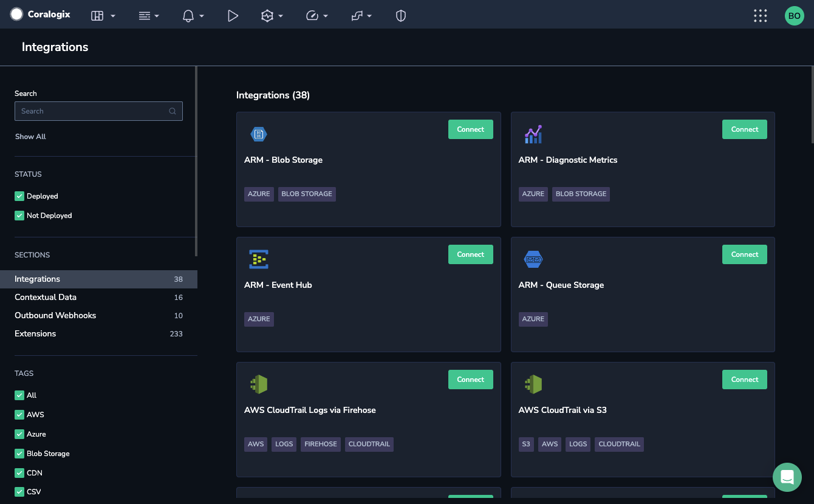Viewport: 814px width, 504px height.
Task: Click AZURE tag on ARM - Diagnostic Metrics card
Action: click(x=533, y=194)
